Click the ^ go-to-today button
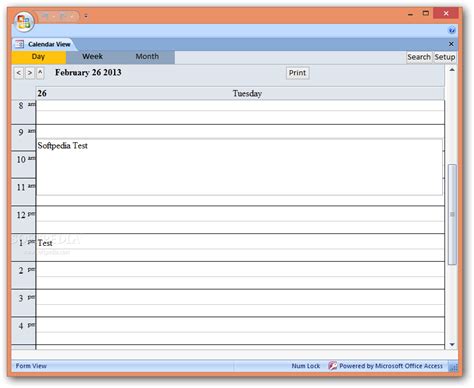Image resolution: width=474 pixels, height=388 pixels. [x=40, y=73]
